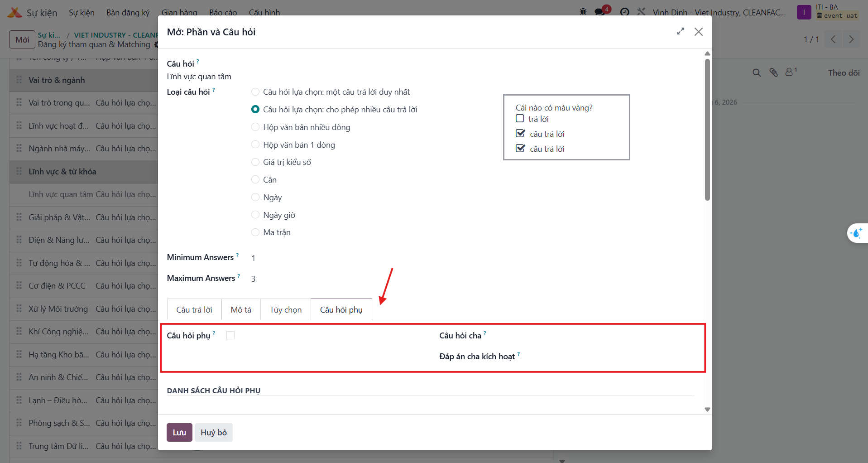This screenshot has height=463, width=868.
Task: Click the paperclip attachments icon
Action: [773, 72]
